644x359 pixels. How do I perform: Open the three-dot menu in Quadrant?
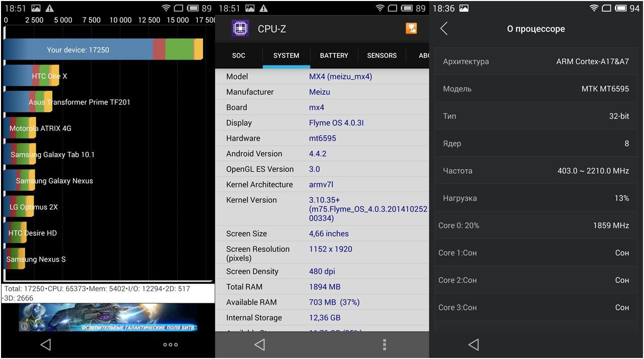[x=170, y=344]
